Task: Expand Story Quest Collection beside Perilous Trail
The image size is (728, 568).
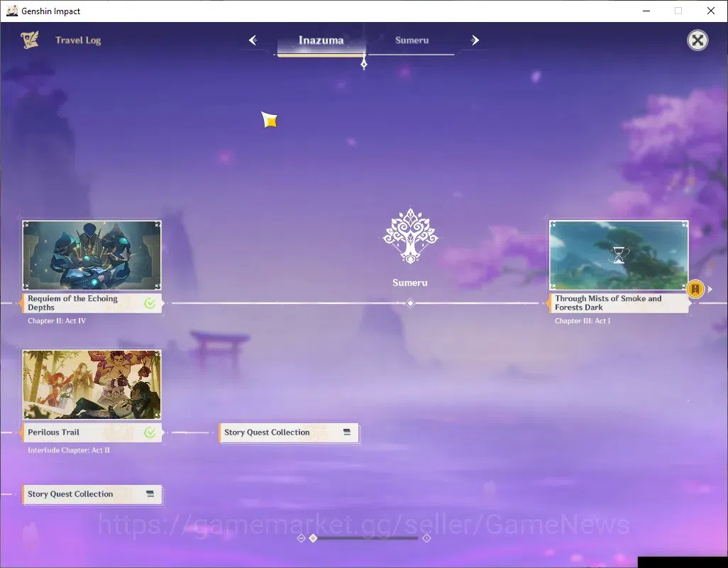Action: click(x=289, y=432)
